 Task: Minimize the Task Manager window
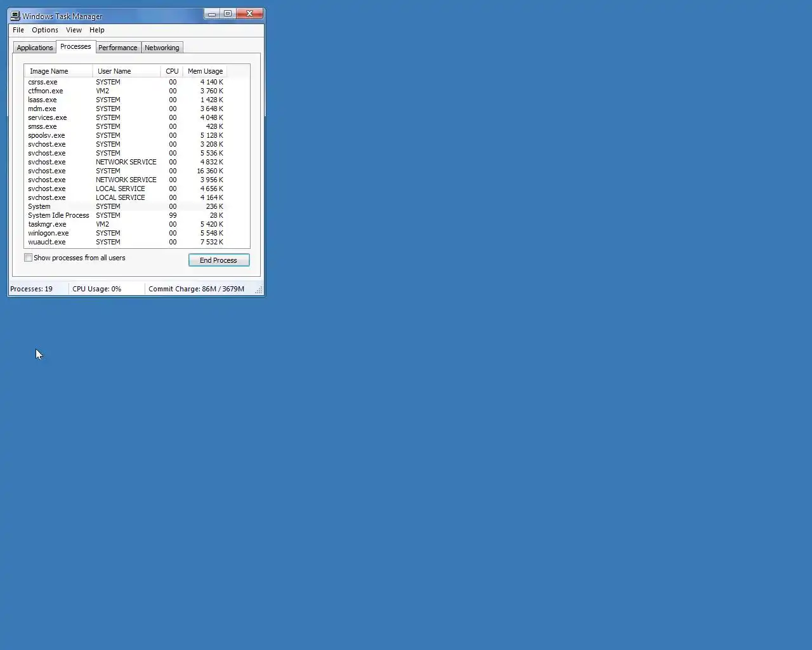(212, 13)
